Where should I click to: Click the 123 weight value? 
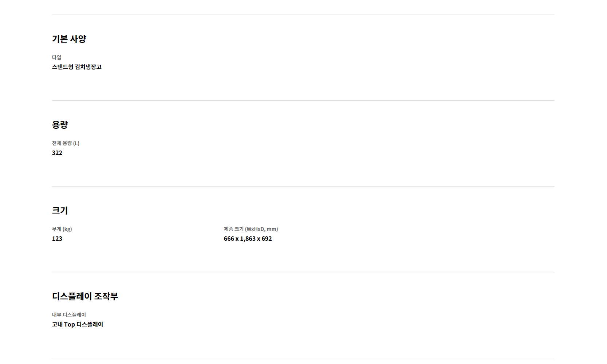pos(57,239)
